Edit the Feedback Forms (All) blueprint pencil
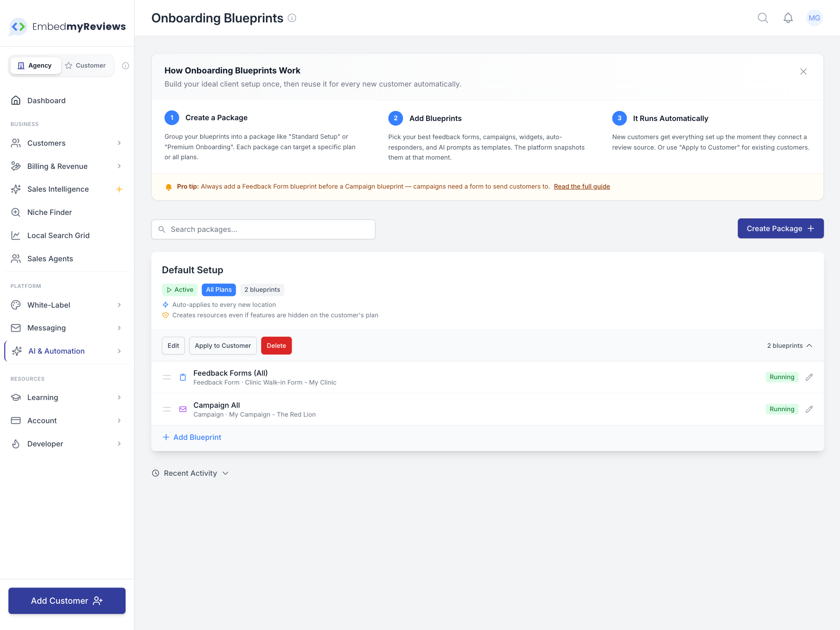This screenshot has height=630, width=840. [809, 377]
